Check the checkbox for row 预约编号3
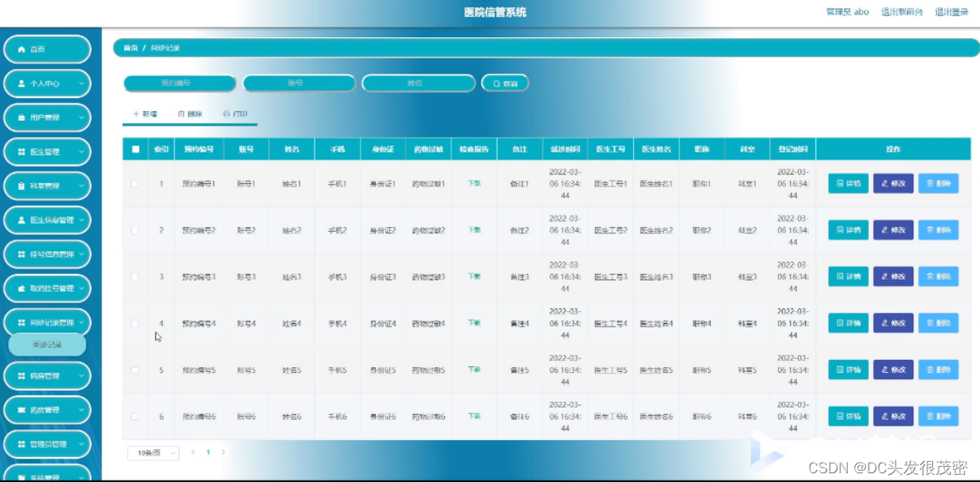980x483 pixels. pyautogui.click(x=135, y=276)
